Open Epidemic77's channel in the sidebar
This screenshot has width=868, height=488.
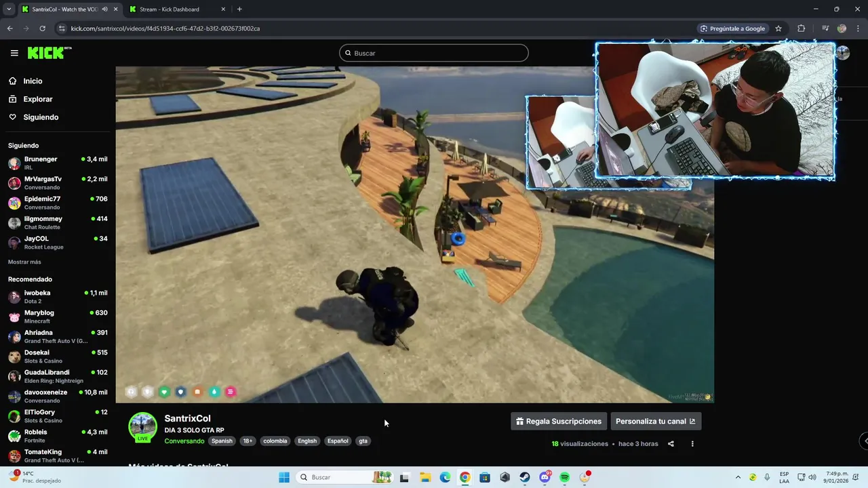(58, 203)
